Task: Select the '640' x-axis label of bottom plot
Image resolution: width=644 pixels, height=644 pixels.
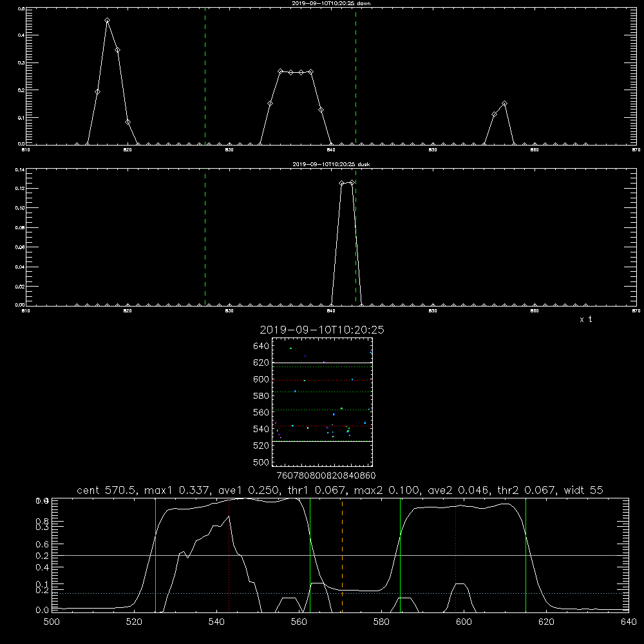Action: [629, 622]
